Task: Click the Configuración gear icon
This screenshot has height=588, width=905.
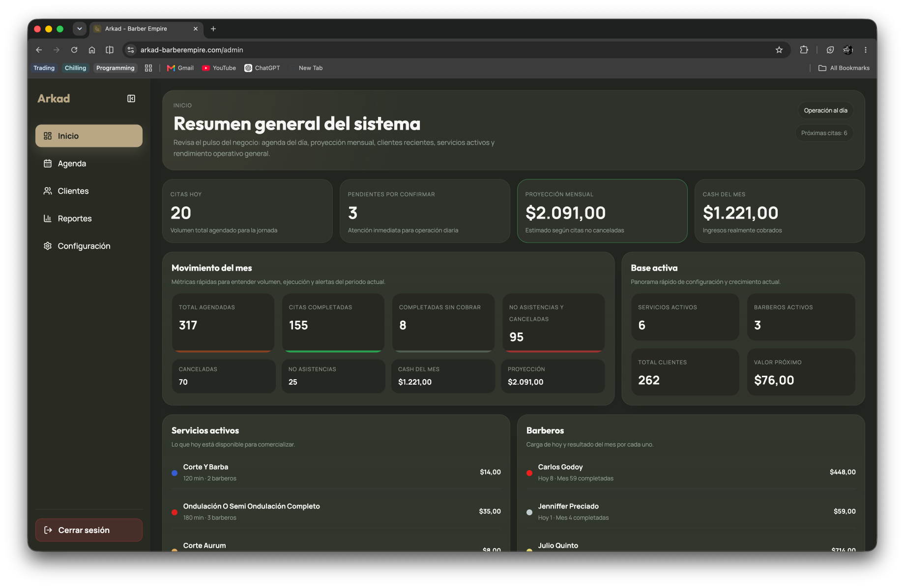Action: [48, 246]
